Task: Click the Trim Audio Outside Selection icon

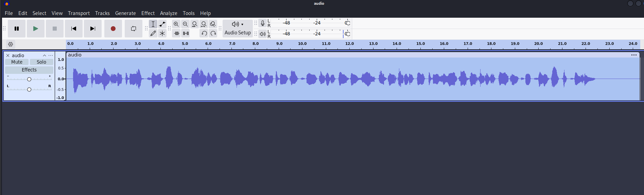Action: (x=176, y=33)
